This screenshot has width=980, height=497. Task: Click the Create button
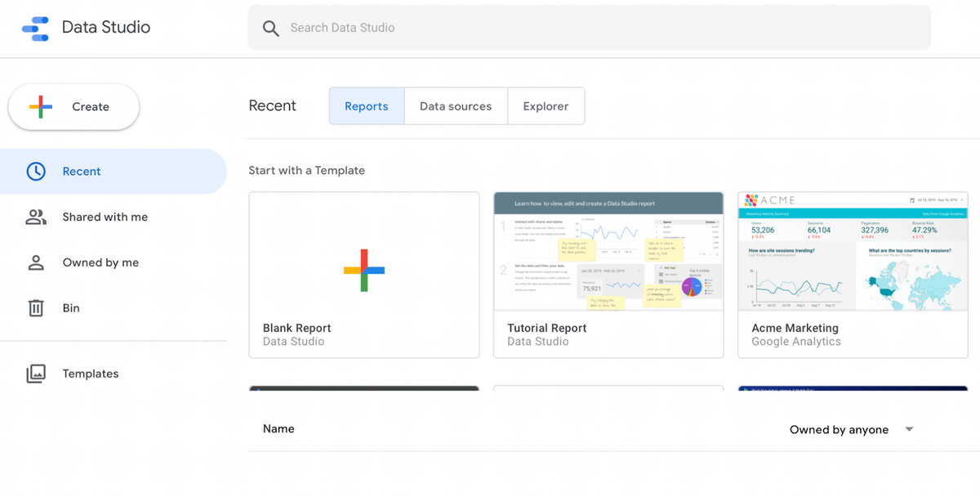tap(73, 107)
